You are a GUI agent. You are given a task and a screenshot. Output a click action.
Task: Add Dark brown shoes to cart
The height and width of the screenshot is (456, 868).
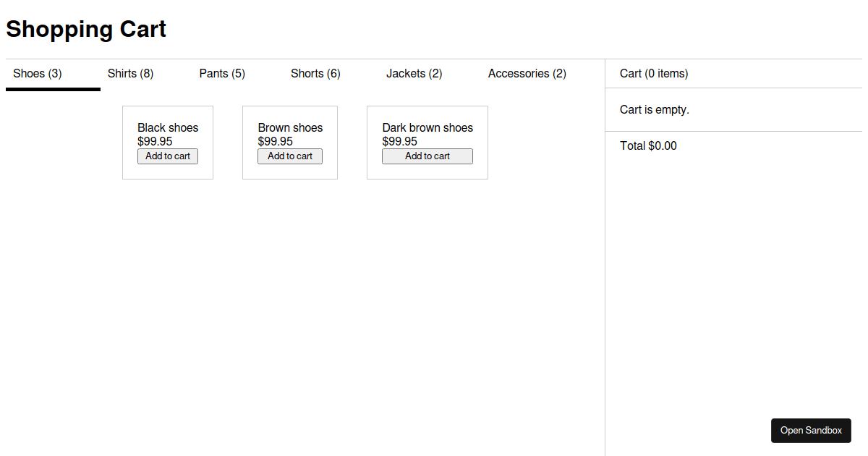[427, 156]
